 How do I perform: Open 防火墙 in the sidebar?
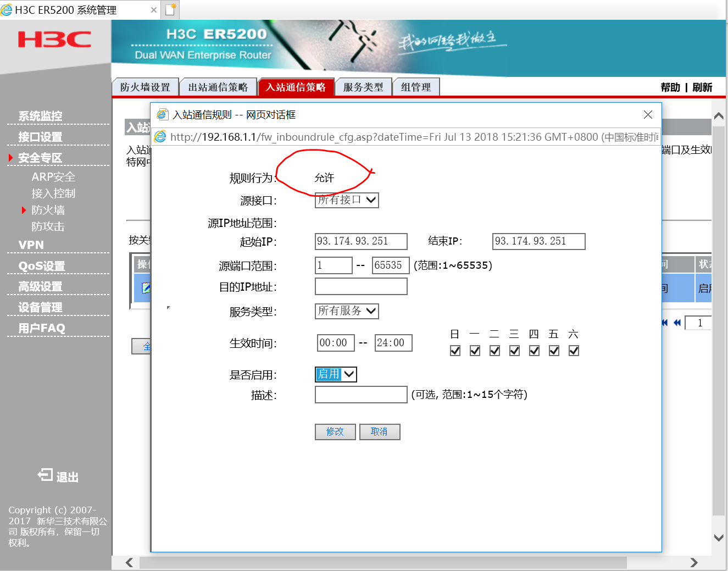coord(48,210)
